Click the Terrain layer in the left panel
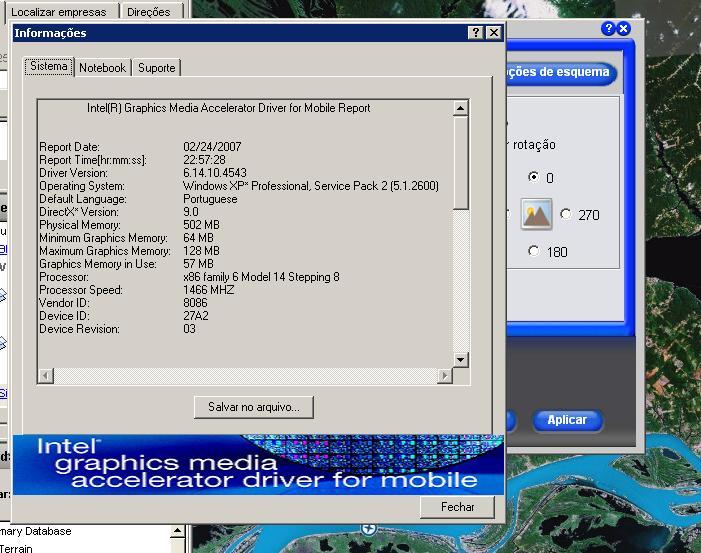Image resolution: width=701 pixels, height=553 pixels. 16,548
